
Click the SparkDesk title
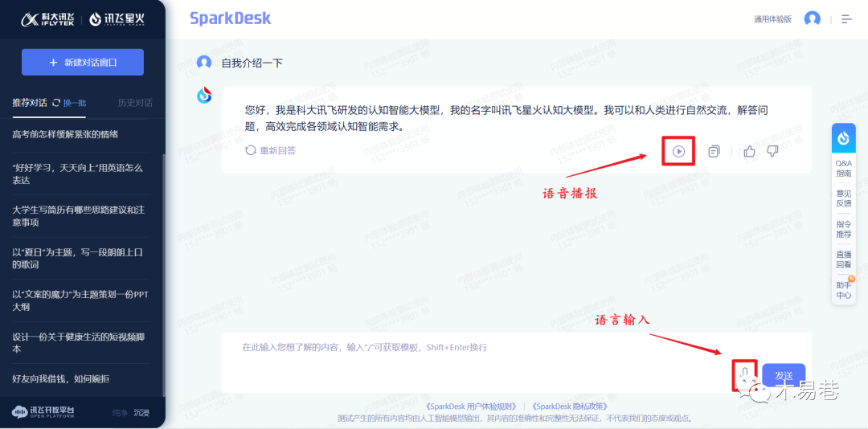(x=231, y=18)
